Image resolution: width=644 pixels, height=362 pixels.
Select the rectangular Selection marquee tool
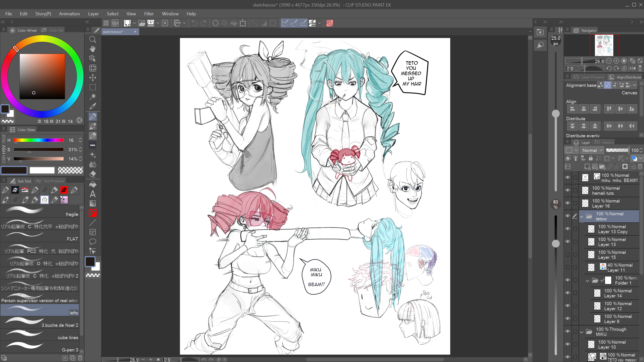pyautogui.click(x=93, y=87)
